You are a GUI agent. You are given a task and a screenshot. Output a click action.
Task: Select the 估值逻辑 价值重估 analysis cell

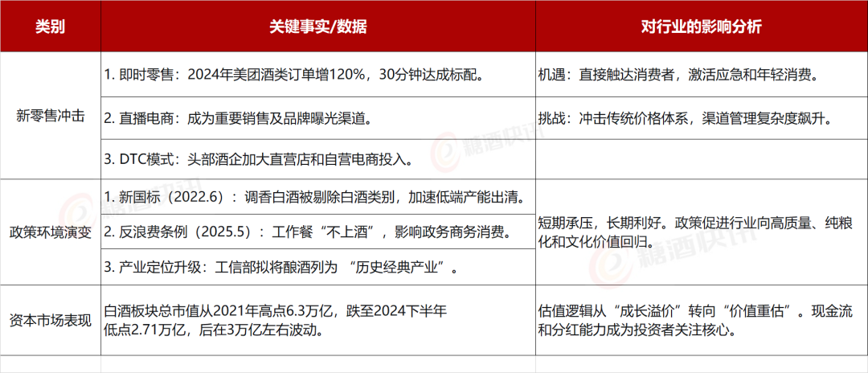pyautogui.click(x=696, y=320)
